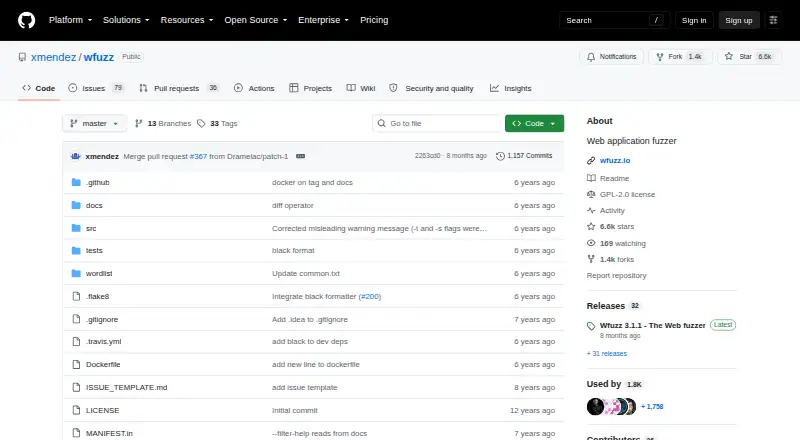
Task: Open the master branch selector
Action: pos(94,124)
